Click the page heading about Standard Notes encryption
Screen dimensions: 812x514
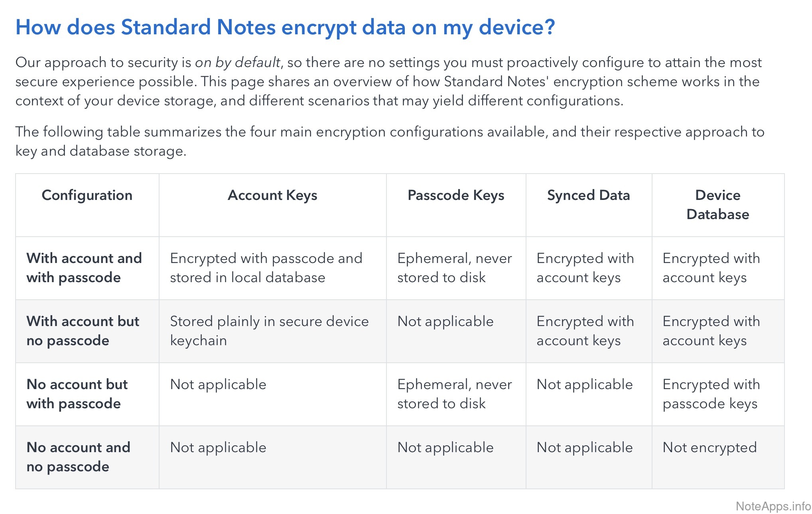[285, 27]
